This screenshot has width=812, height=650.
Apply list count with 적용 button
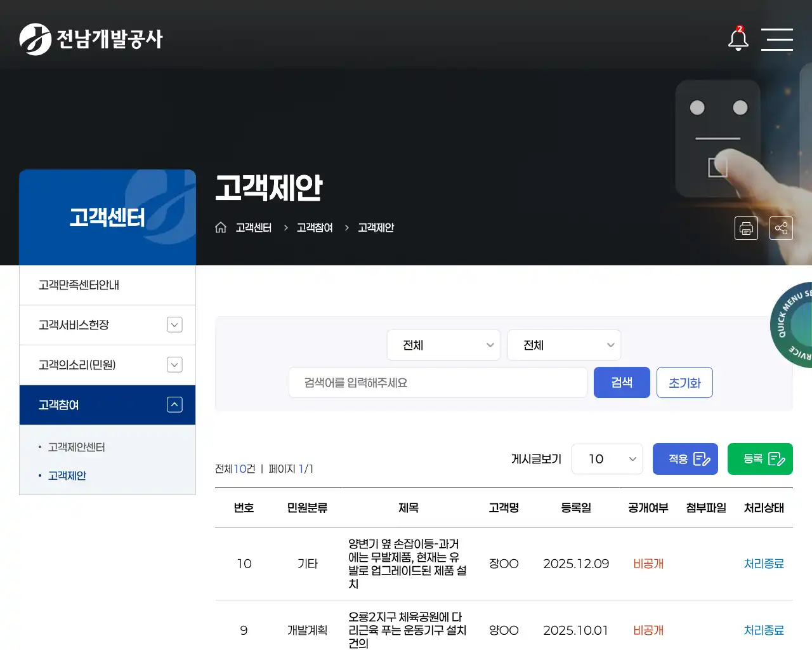[x=685, y=458]
